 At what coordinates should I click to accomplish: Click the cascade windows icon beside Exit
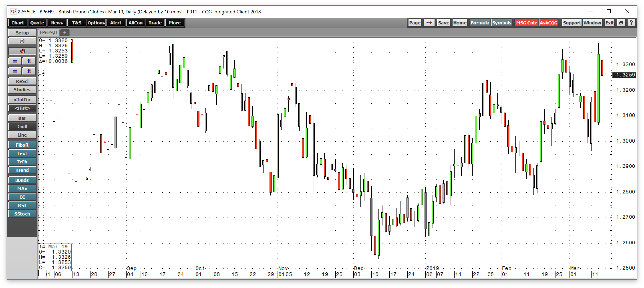click(x=621, y=23)
